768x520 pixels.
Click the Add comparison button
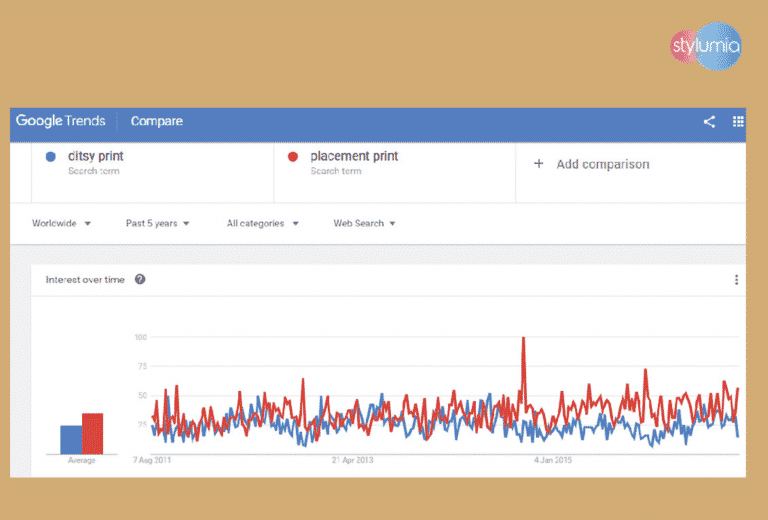click(x=592, y=164)
